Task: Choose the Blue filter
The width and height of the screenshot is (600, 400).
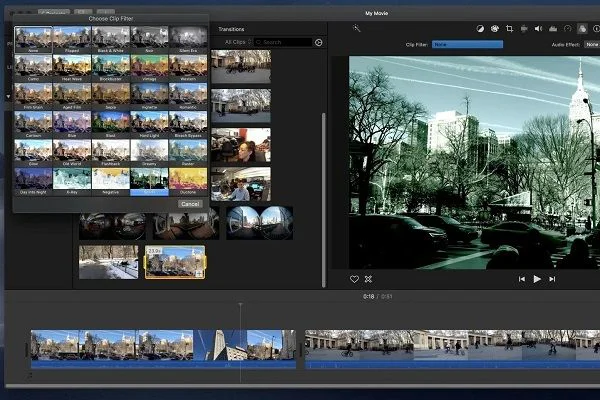Action: [72, 124]
